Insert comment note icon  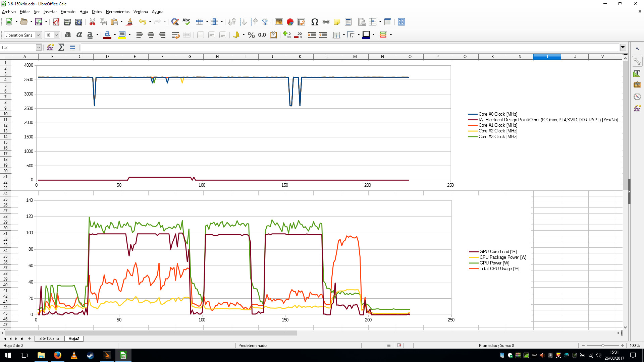337,22
